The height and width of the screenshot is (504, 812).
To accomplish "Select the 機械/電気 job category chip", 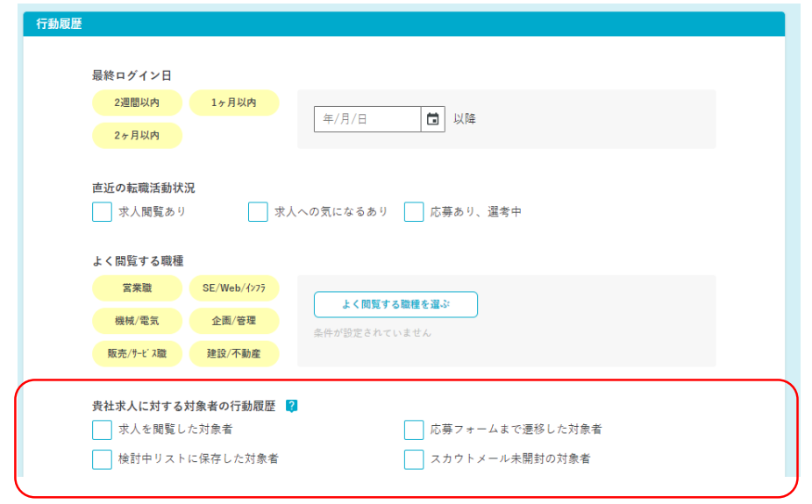I will click(137, 321).
